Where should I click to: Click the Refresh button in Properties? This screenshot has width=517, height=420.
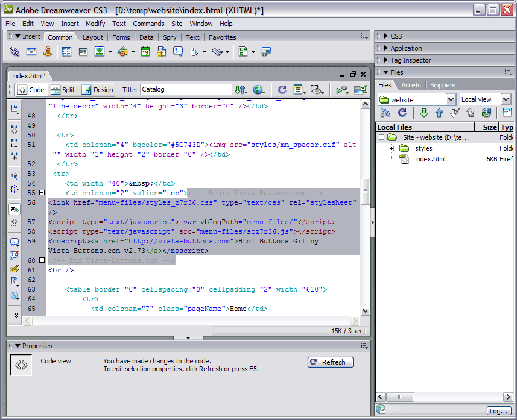(x=331, y=362)
